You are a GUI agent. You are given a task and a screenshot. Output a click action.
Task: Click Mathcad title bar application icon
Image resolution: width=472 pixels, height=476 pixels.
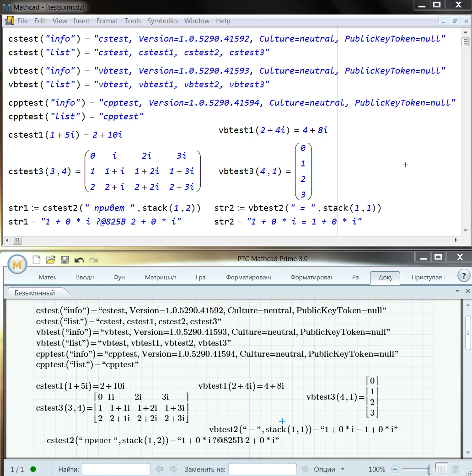[7, 7]
